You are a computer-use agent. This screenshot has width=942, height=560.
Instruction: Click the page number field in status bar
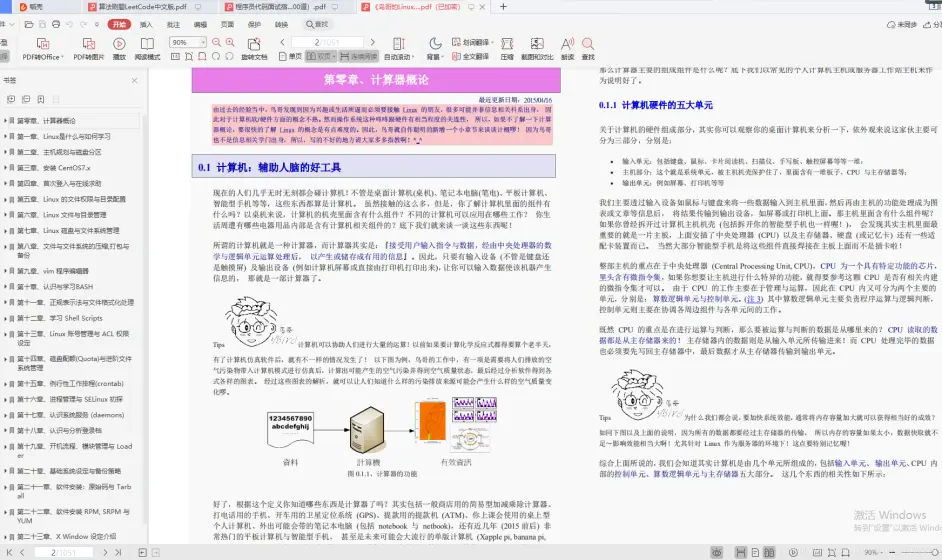(63, 552)
